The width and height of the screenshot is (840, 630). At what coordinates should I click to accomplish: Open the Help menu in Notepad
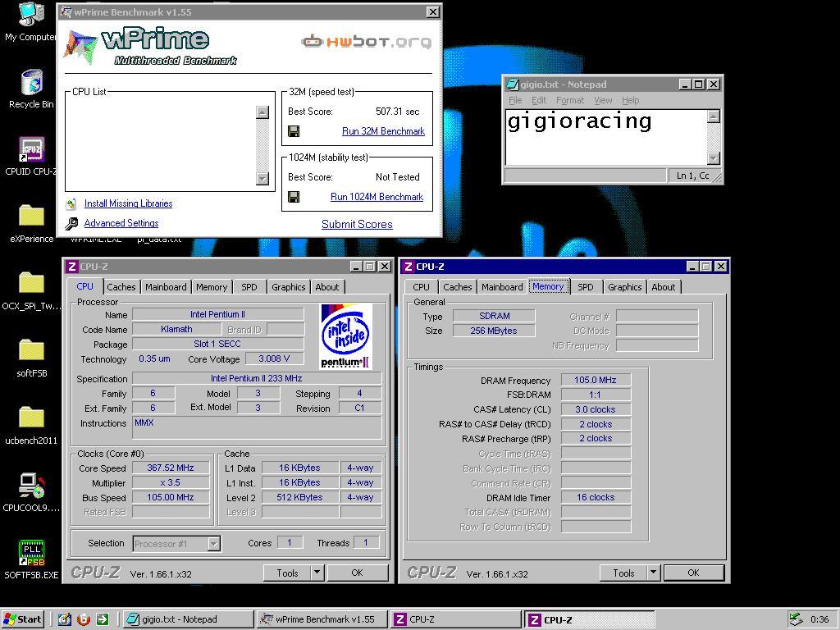631,100
